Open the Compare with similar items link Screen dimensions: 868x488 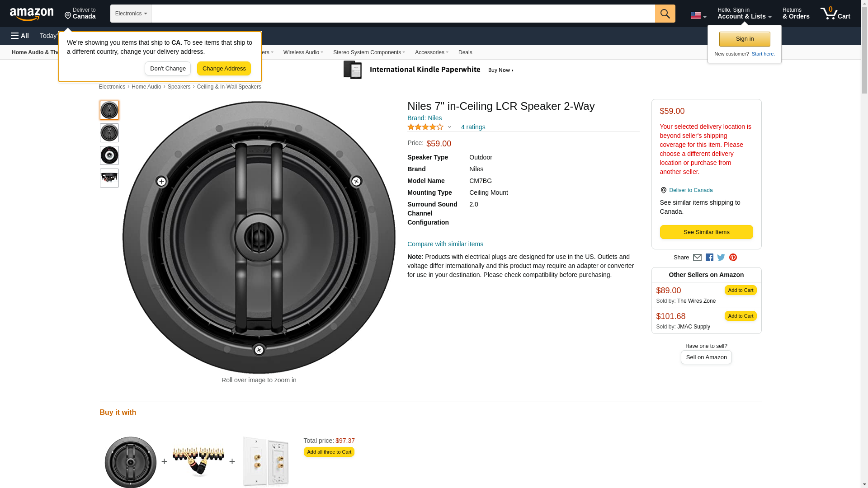click(x=445, y=244)
